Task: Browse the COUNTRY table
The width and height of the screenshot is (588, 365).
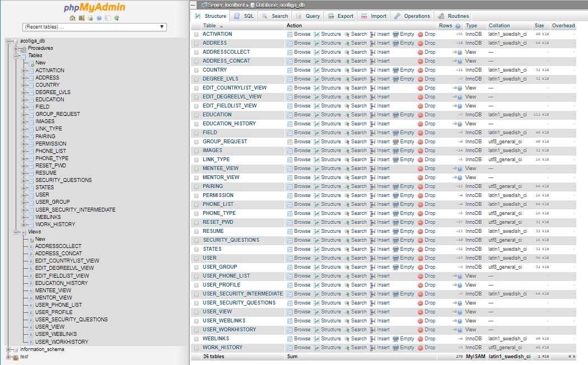Action: pos(302,69)
